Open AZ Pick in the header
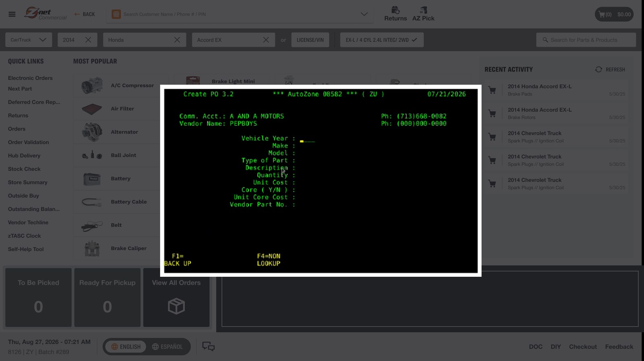Image resolution: width=644 pixels, height=361 pixels. pyautogui.click(x=423, y=14)
